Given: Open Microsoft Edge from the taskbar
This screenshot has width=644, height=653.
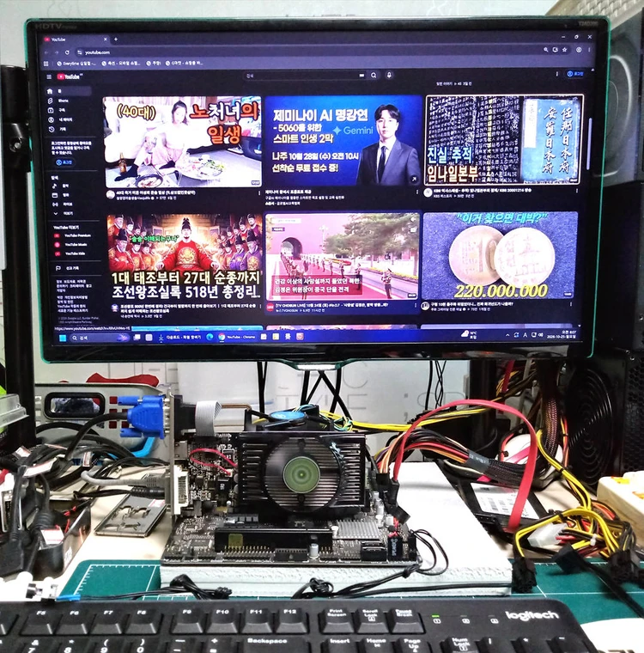Looking at the screenshot, I should (x=210, y=337).
